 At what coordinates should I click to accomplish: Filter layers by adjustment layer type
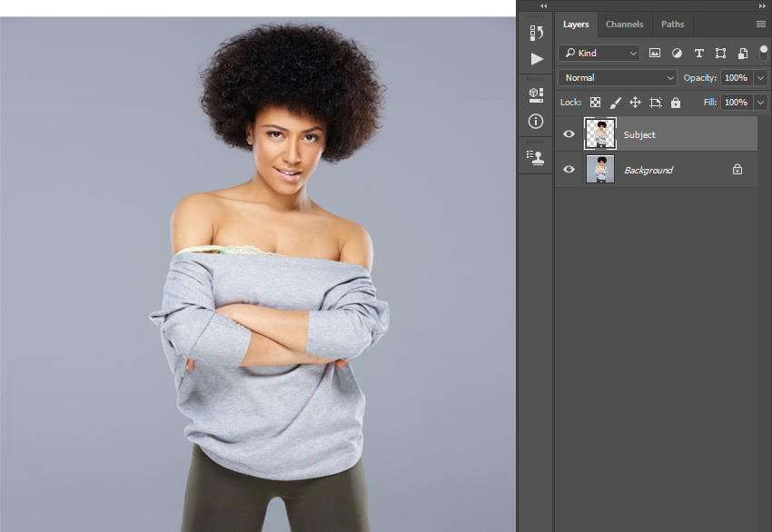(x=676, y=54)
